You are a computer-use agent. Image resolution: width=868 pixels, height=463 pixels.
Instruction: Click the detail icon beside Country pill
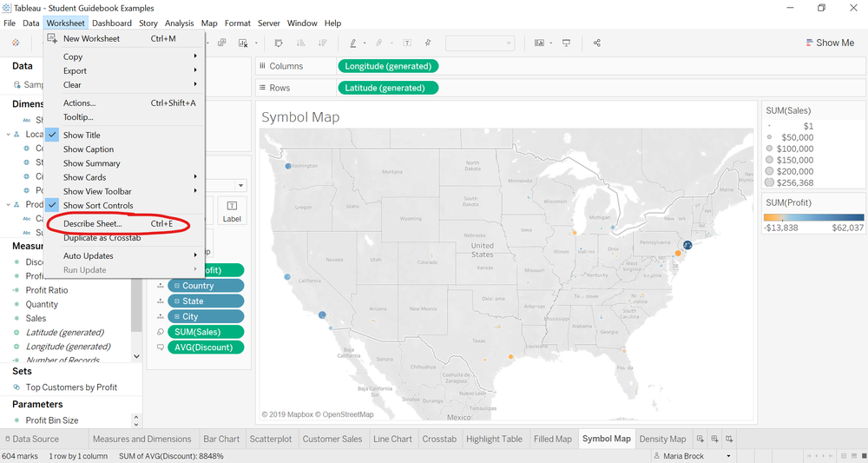point(160,285)
